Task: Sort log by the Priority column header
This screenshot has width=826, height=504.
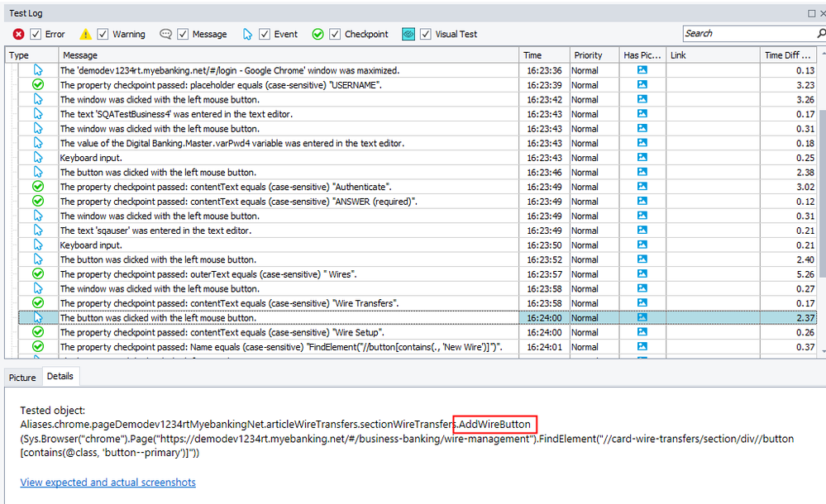Action: pyautogui.click(x=588, y=55)
